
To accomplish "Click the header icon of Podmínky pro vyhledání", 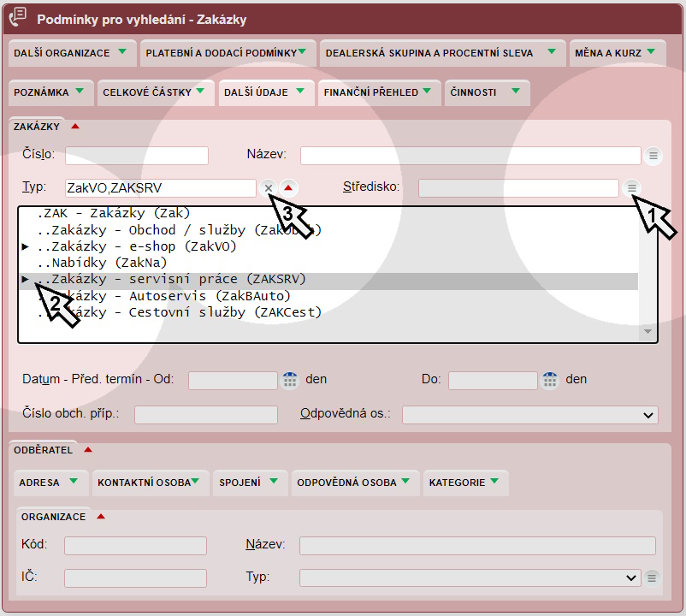I will tap(17, 19).
